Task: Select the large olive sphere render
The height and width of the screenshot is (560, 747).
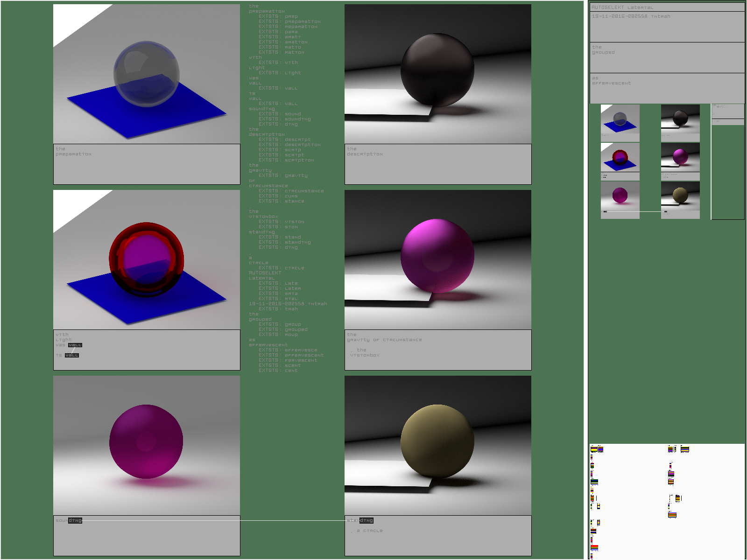Action: click(x=438, y=445)
